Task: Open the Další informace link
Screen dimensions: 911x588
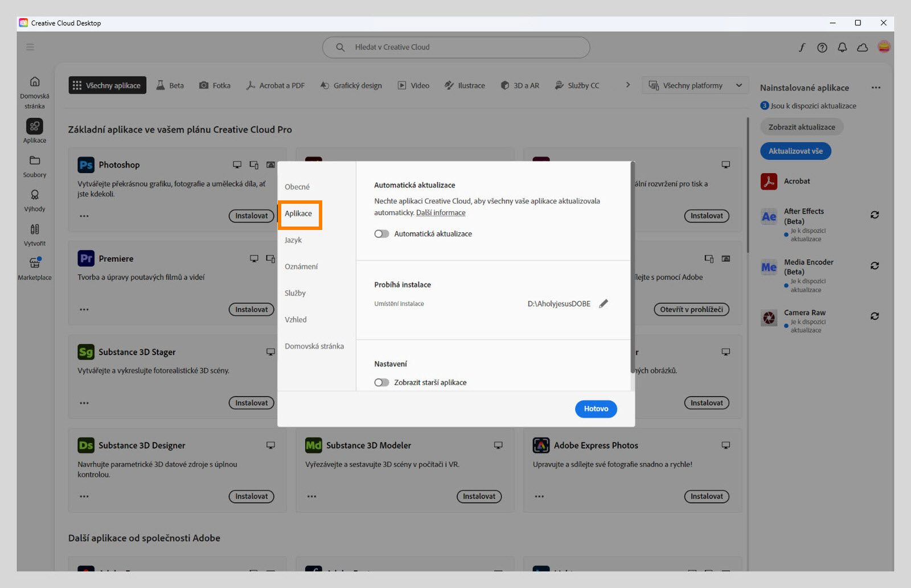Action: [441, 213]
